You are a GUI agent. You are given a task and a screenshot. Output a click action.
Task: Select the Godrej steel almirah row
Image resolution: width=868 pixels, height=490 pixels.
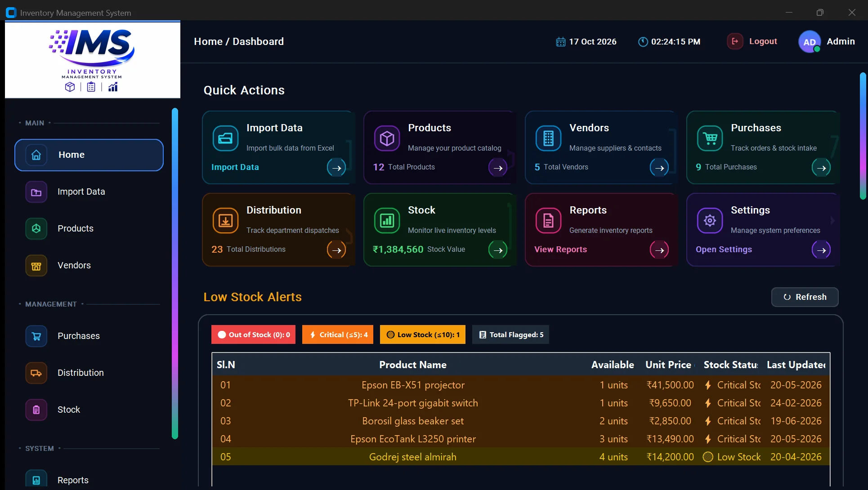(x=521, y=457)
